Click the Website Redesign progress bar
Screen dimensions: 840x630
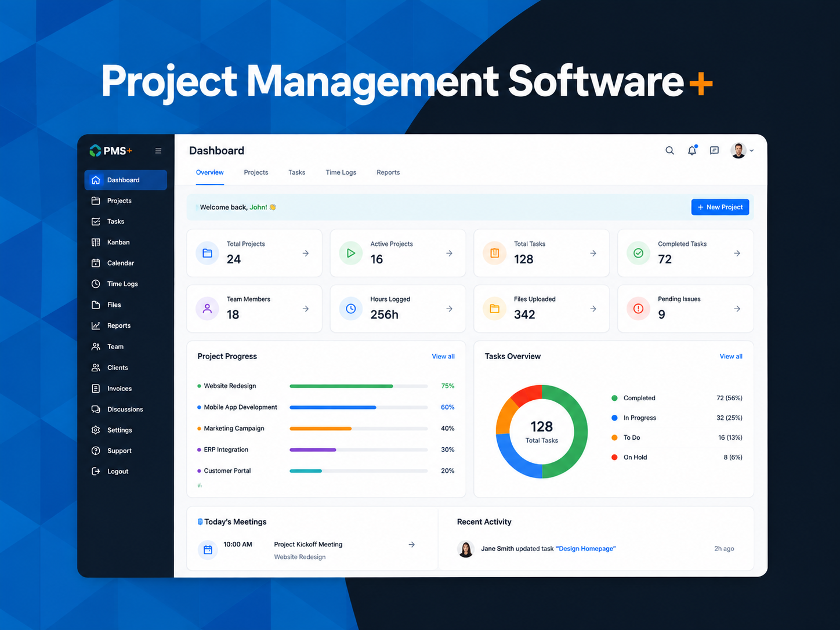(359, 386)
